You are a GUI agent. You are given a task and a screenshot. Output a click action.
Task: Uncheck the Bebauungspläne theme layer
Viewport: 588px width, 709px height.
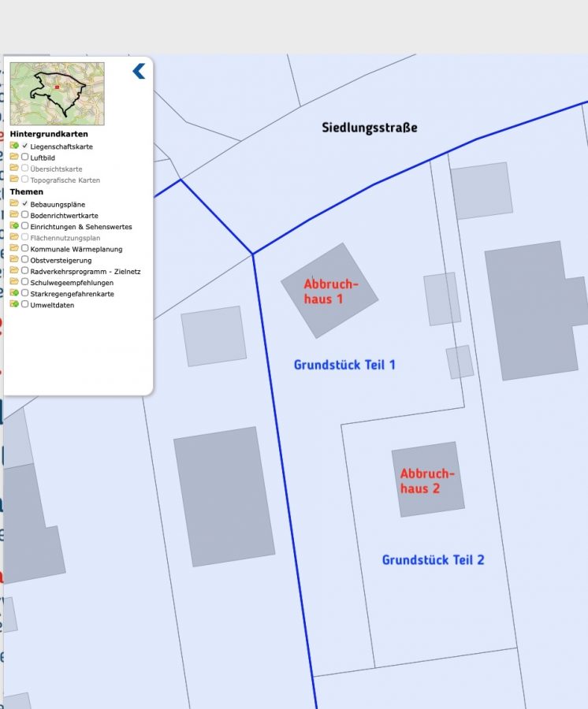point(25,203)
